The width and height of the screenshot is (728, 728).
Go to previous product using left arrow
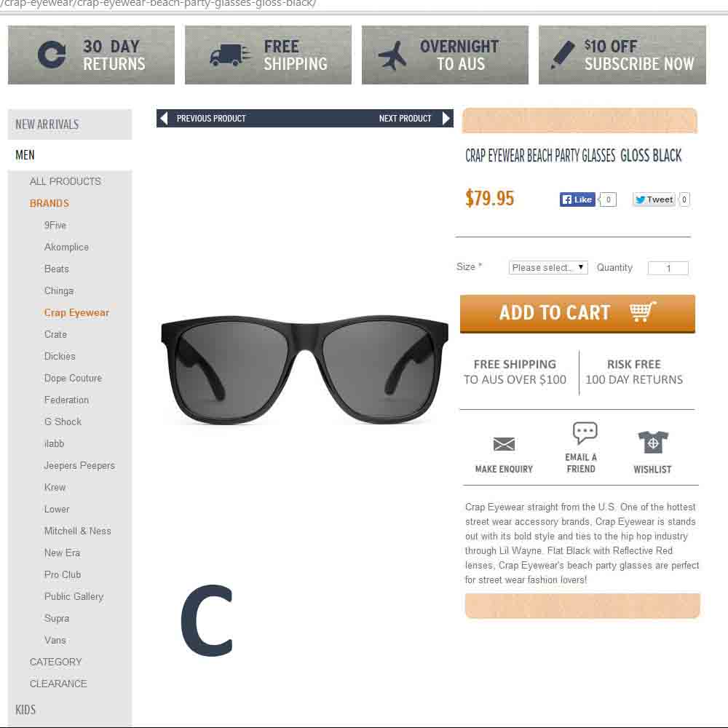pos(163,119)
